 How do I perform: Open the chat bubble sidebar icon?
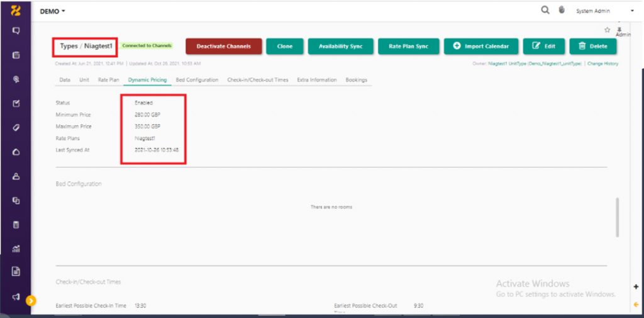coord(16,30)
